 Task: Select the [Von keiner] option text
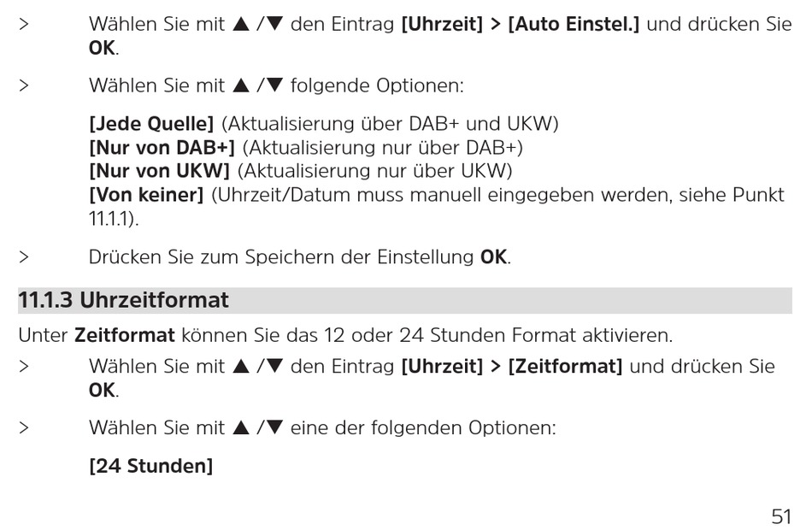pos(146,195)
